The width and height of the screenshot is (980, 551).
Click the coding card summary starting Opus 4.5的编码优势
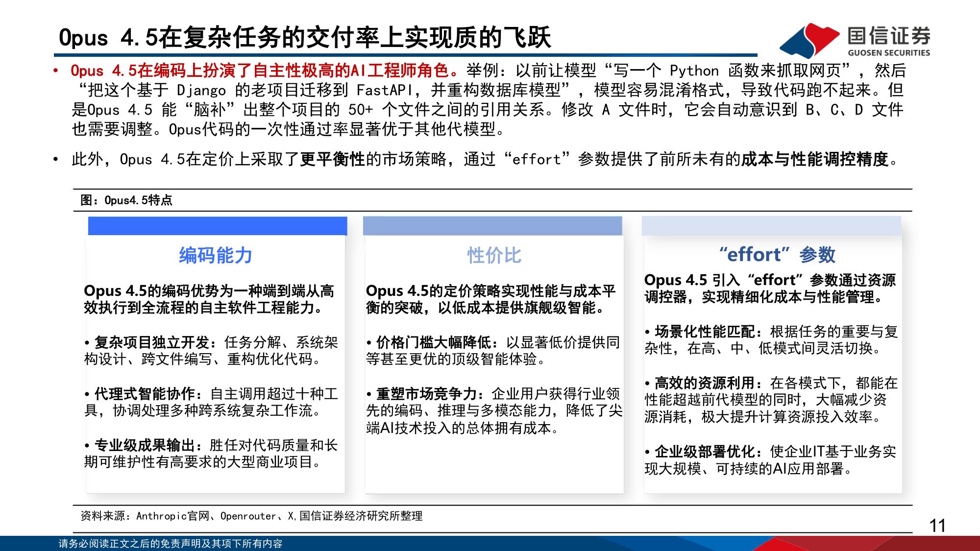[x=209, y=299]
